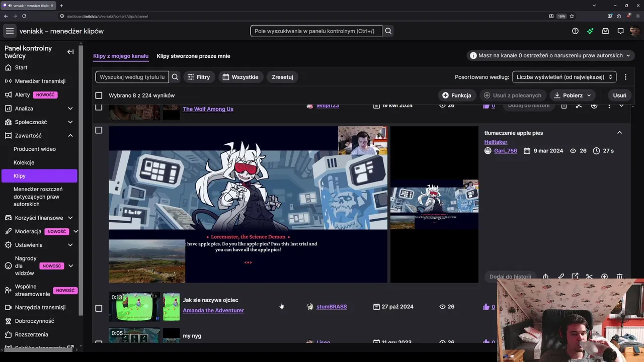
Task: Click the green sparkle icon in header
Action: 590,31
